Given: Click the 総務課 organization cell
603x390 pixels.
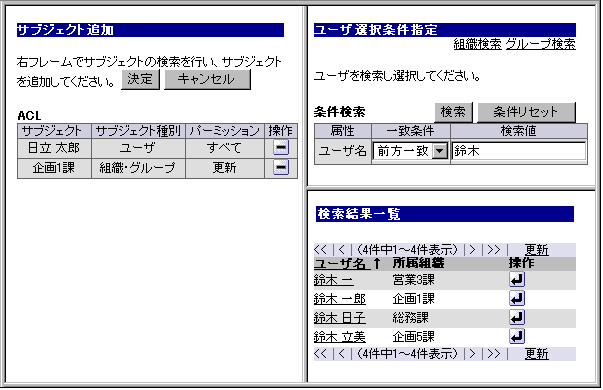Looking at the screenshot, I should [410, 318].
